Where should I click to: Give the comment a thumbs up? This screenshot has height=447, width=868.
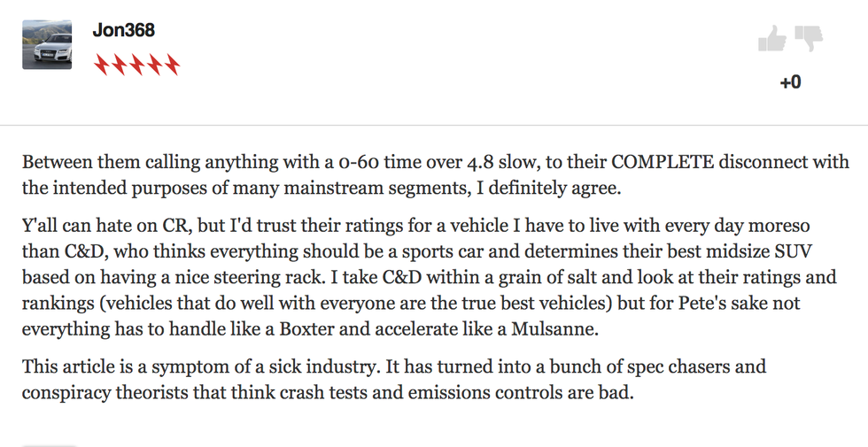[771, 38]
